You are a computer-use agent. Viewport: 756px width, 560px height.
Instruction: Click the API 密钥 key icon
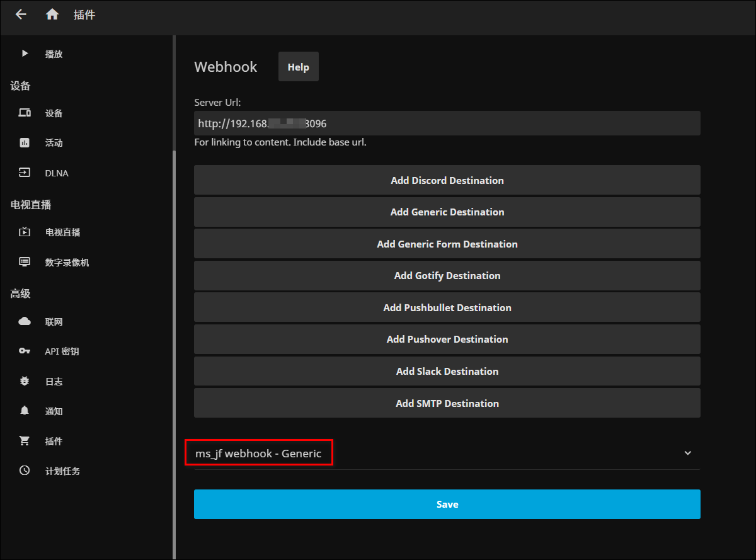pyautogui.click(x=25, y=351)
